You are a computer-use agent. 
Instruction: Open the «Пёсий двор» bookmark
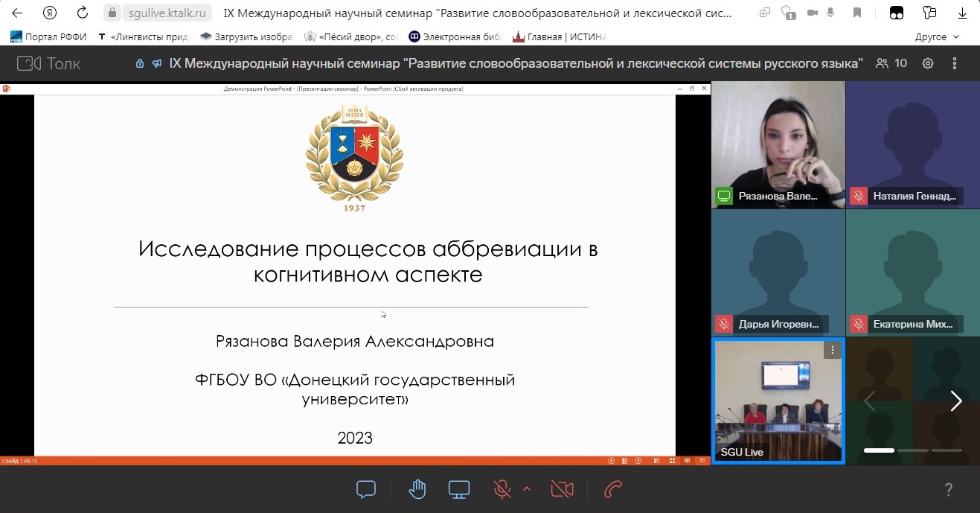click(x=352, y=36)
